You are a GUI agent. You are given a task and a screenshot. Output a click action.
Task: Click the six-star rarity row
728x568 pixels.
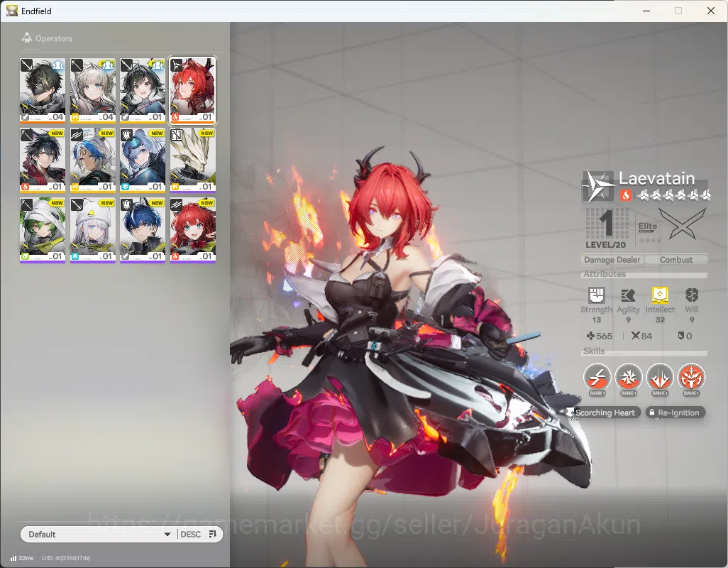click(x=673, y=195)
